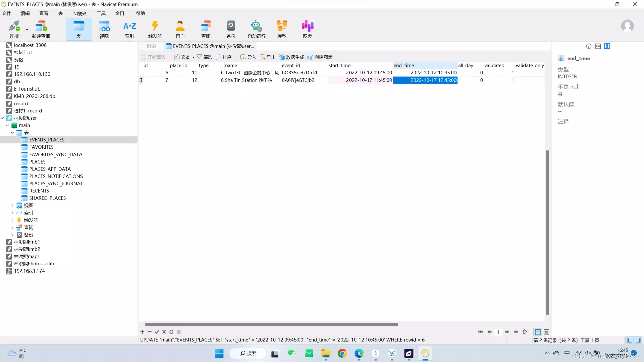Click the 筛选 filter icon

coord(204,57)
